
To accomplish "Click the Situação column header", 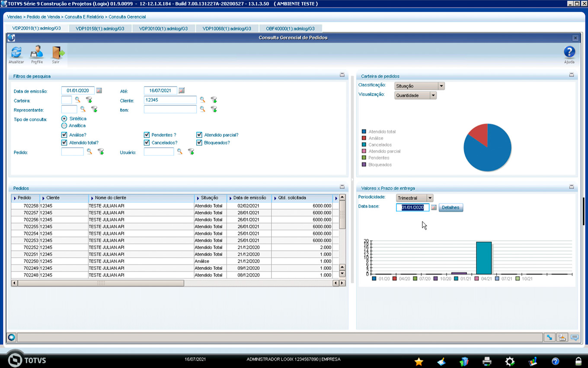I will (210, 198).
